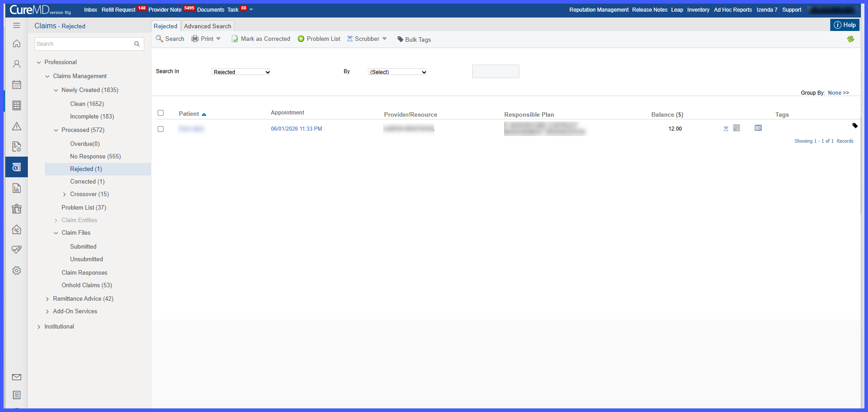Click Mark as Corrected in the toolbar
The height and width of the screenshot is (412, 868).
point(261,39)
